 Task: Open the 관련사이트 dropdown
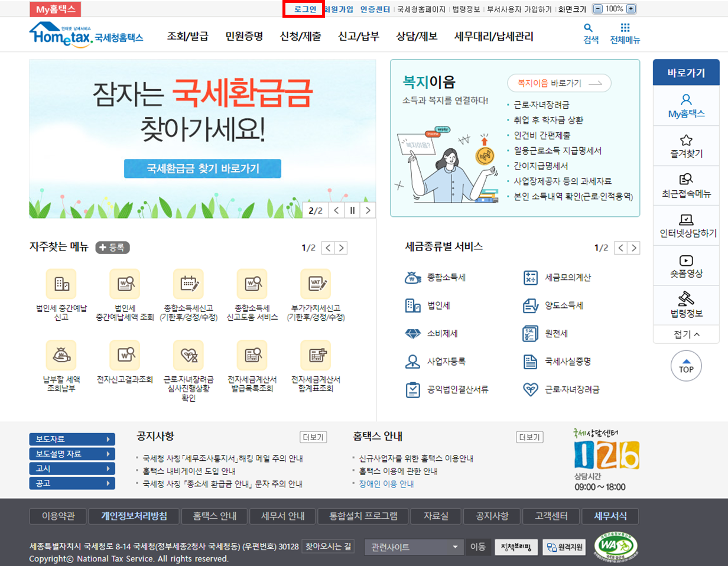coord(414,547)
